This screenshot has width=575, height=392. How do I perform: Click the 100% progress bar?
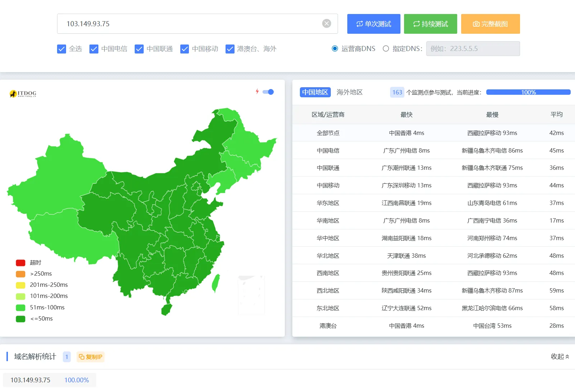click(528, 92)
